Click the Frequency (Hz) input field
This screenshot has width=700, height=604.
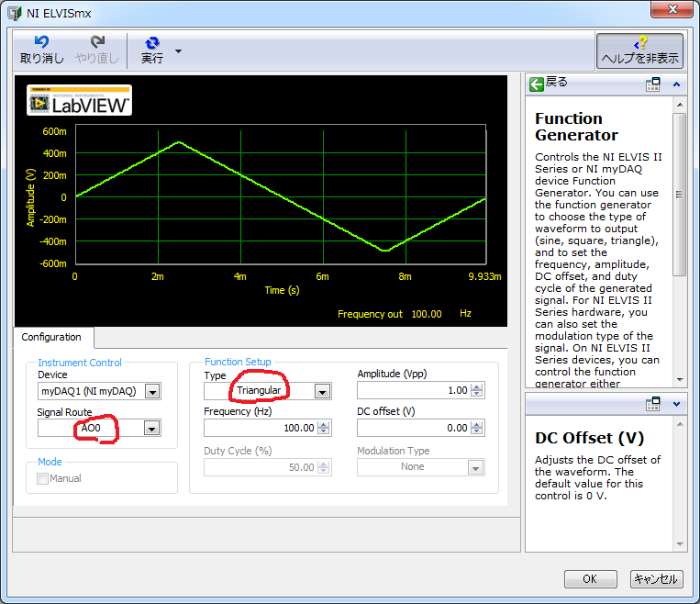pos(261,428)
